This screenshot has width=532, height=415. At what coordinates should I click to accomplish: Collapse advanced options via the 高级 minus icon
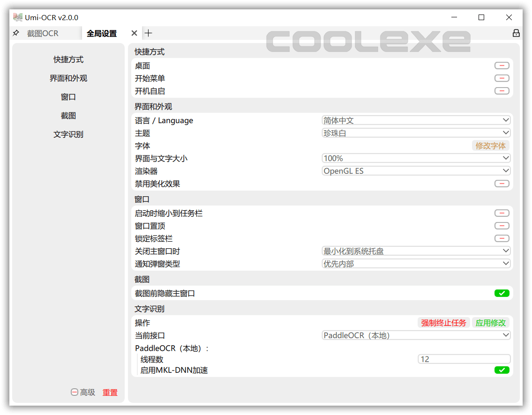[75, 392]
